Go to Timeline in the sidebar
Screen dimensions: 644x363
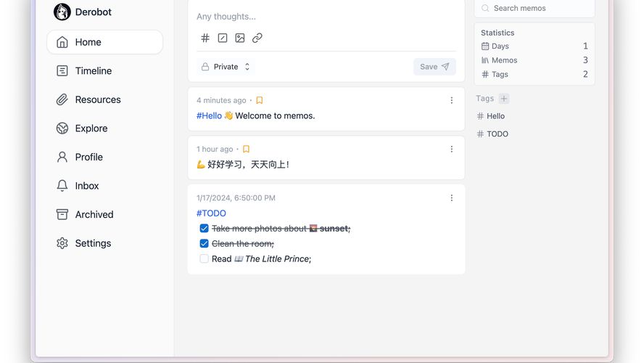(x=93, y=71)
